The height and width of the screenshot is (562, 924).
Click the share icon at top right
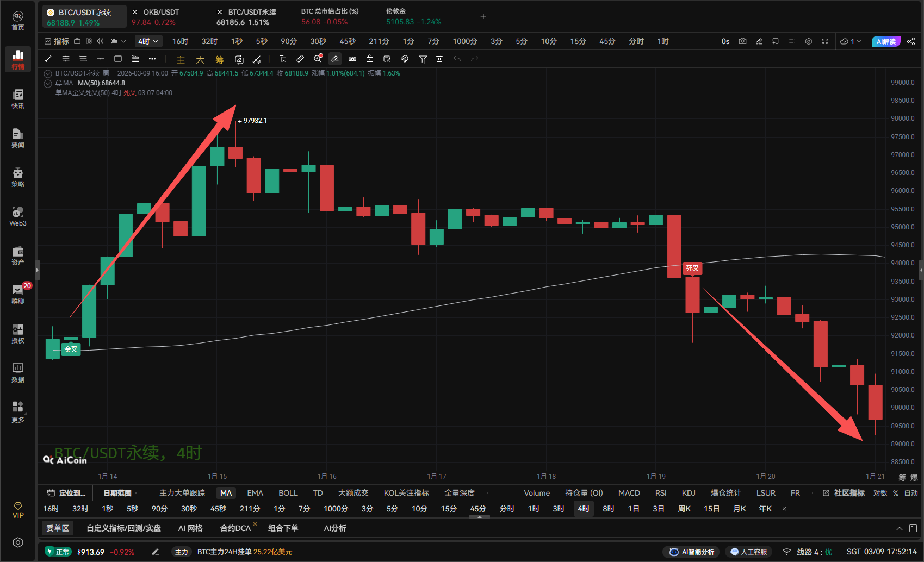(x=911, y=41)
